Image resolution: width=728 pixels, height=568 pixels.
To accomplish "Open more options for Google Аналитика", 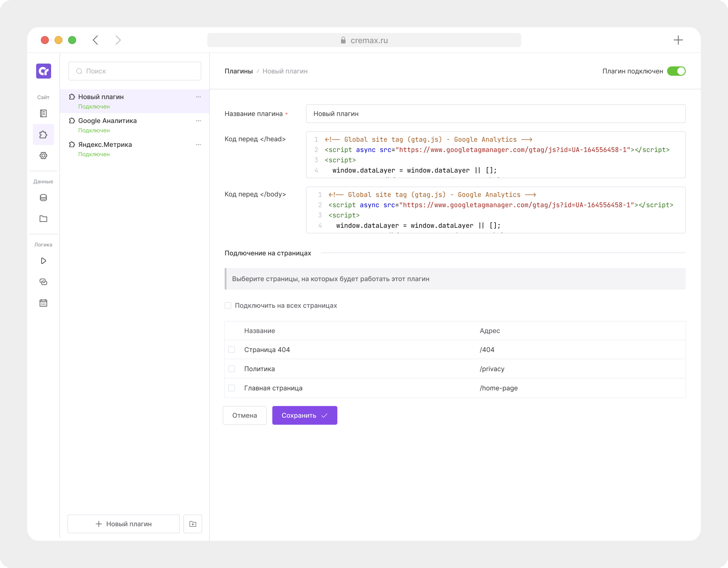I will tap(198, 121).
